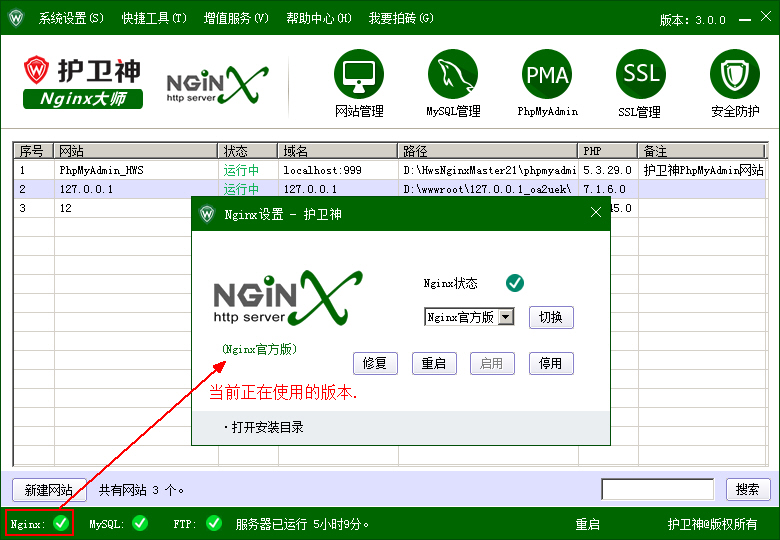Click the 打开安装目录 link
The height and width of the screenshot is (540, 780).
click(267, 427)
